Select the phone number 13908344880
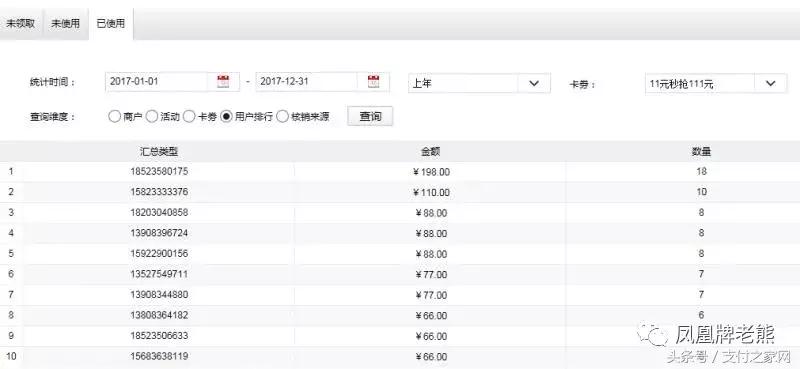The width and height of the screenshot is (800, 369). point(159,294)
